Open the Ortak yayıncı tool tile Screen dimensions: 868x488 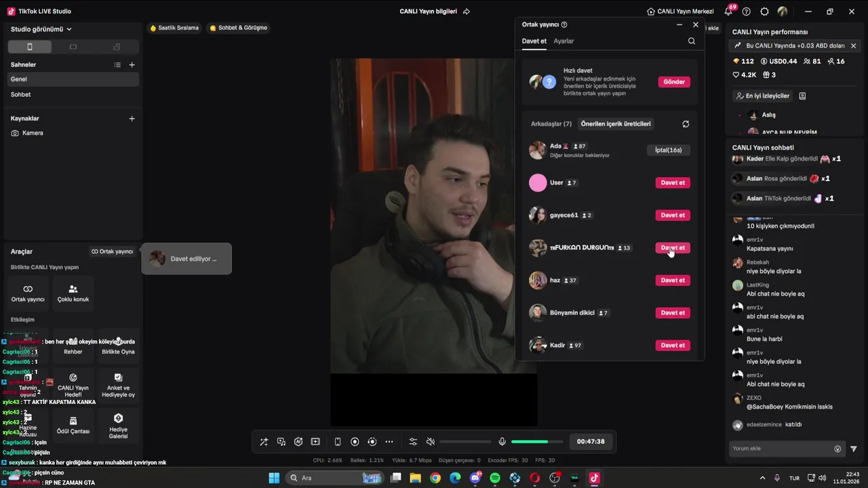click(x=28, y=293)
